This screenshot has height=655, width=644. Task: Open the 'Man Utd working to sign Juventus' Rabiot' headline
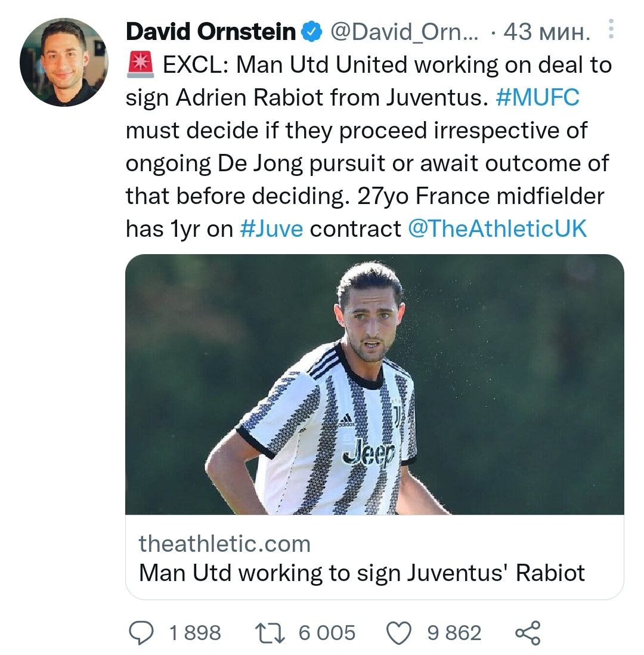pos(362,573)
